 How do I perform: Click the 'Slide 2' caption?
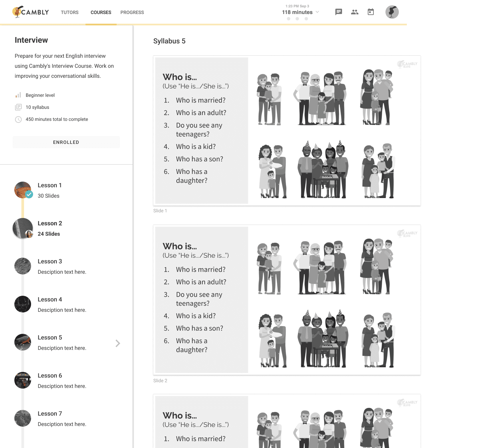click(x=160, y=381)
